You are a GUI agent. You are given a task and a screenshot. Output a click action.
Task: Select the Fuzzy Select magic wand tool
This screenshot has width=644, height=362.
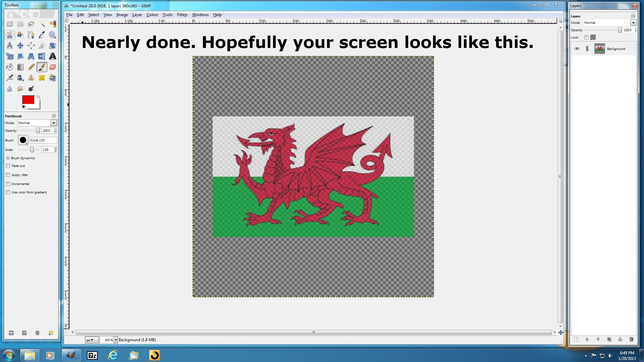click(42, 24)
